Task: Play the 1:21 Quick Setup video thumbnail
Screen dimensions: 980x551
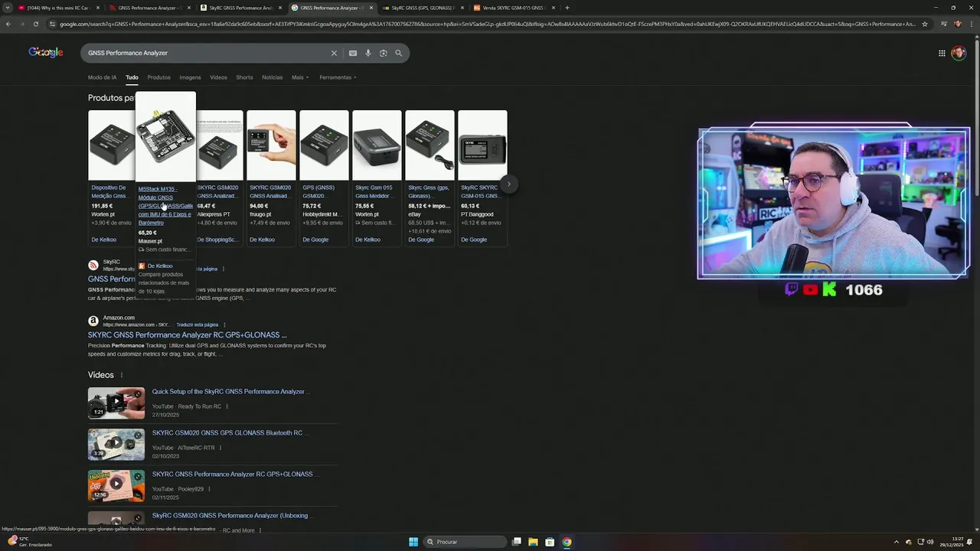Action: pos(116,403)
